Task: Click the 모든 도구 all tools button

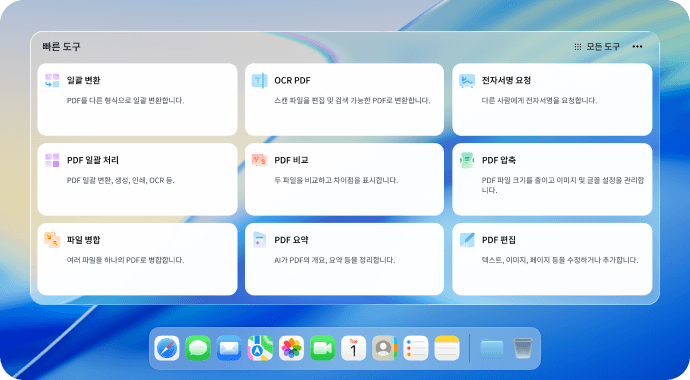Action: click(x=597, y=47)
